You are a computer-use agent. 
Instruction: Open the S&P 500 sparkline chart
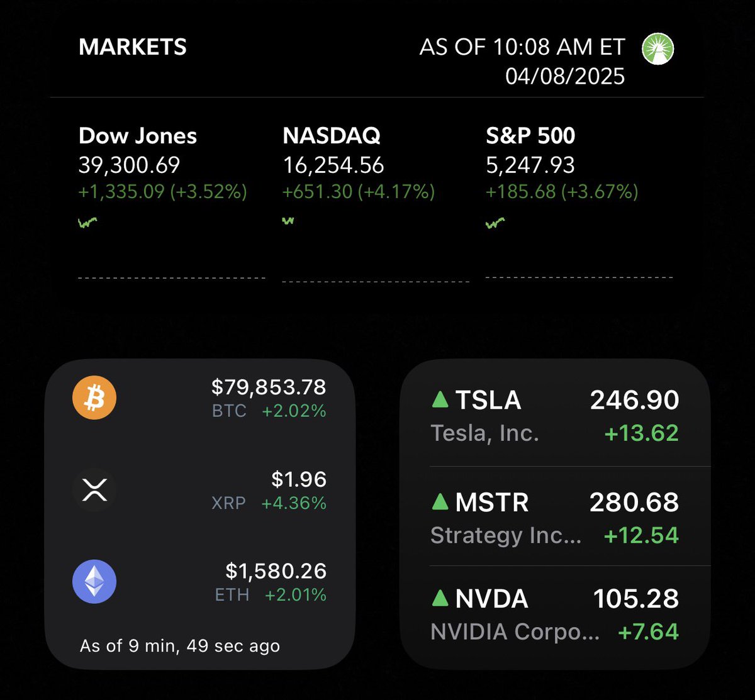coord(495,223)
